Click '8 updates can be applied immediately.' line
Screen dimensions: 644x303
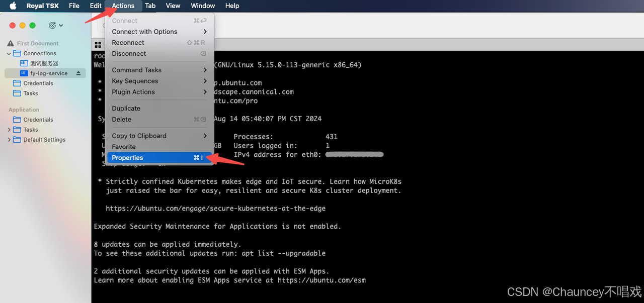coord(168,244)
